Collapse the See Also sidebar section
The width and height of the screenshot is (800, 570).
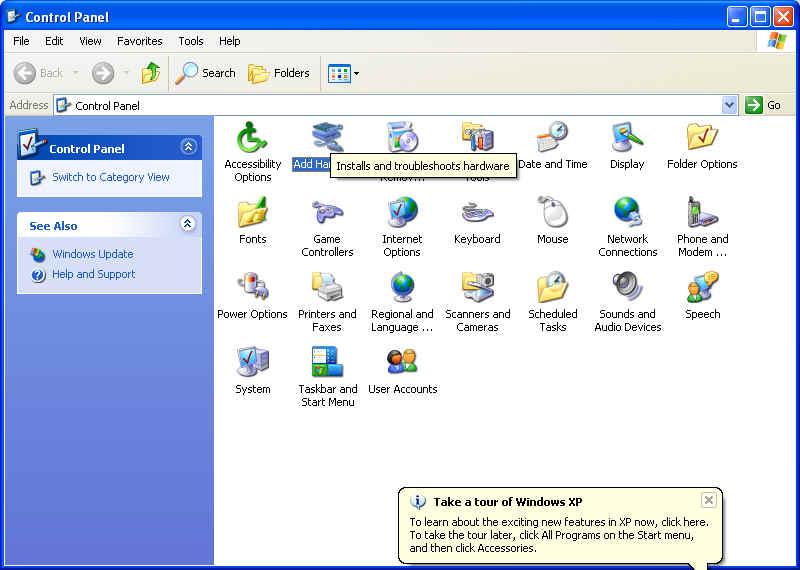tap(188, 225)
